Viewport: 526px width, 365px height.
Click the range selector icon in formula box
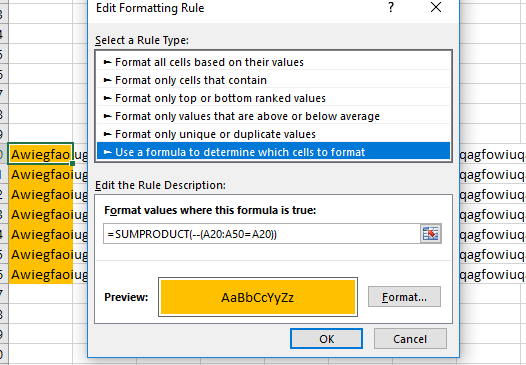(x=430, y=233)
